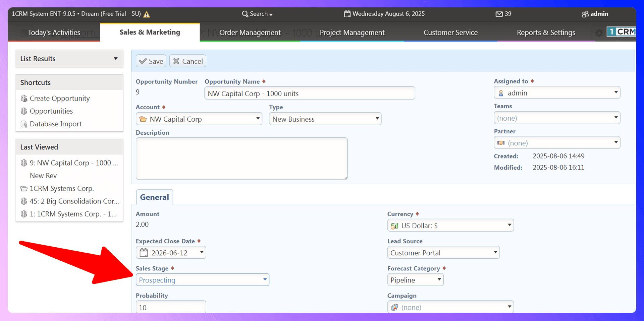Screen dimensions: 644x321
Task: Click the 1CRM logo
Action: click(622, 32)
